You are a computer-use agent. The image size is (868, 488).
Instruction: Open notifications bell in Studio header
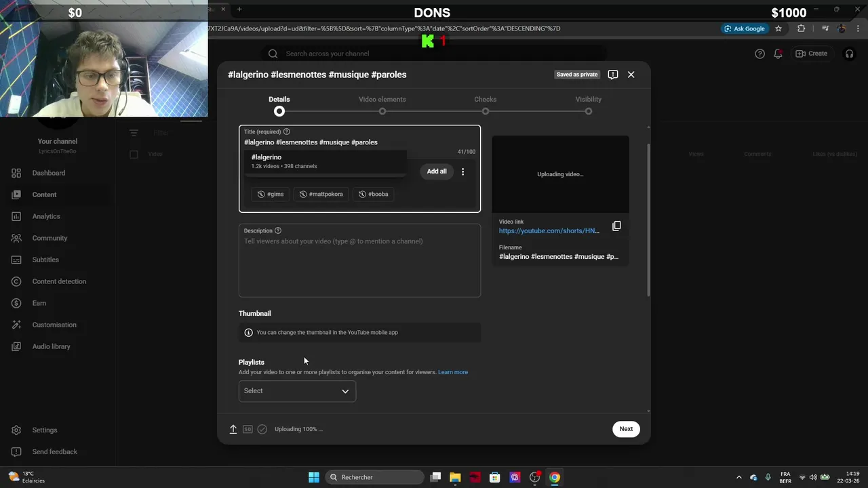(x=778, y=54)
